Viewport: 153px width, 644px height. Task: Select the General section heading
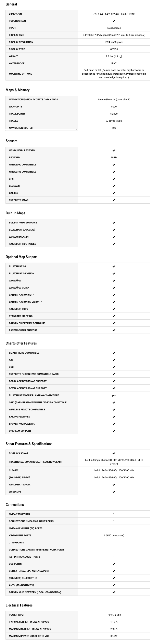[x=11, y=4]
